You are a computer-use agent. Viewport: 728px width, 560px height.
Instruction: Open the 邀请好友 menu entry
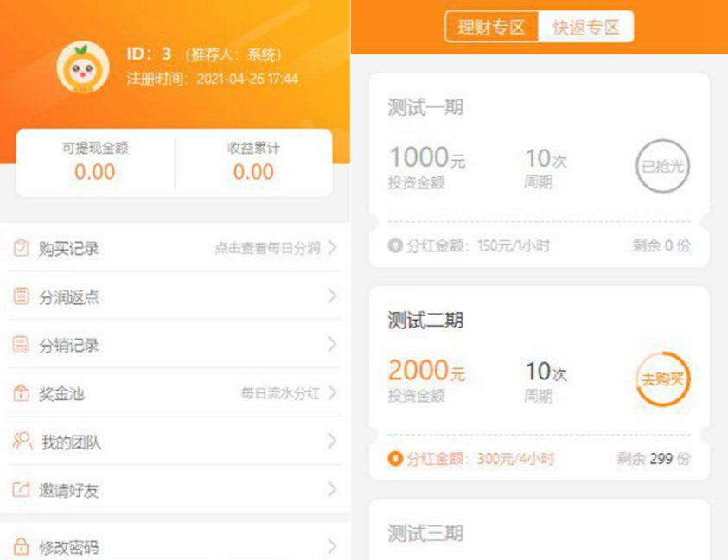[174, 489]
